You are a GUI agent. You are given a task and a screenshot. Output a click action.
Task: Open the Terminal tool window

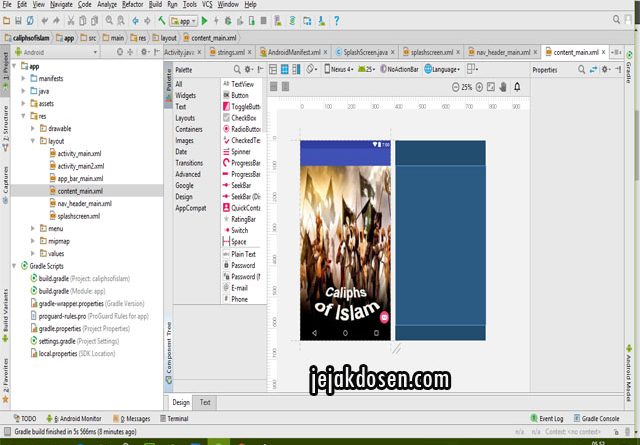(x=174, y=418)
